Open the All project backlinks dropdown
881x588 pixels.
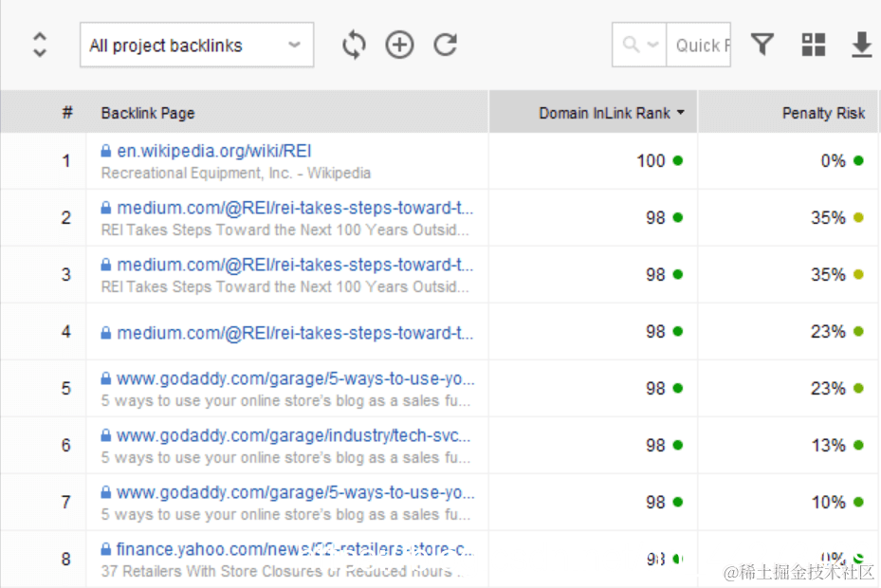[196, 45]
